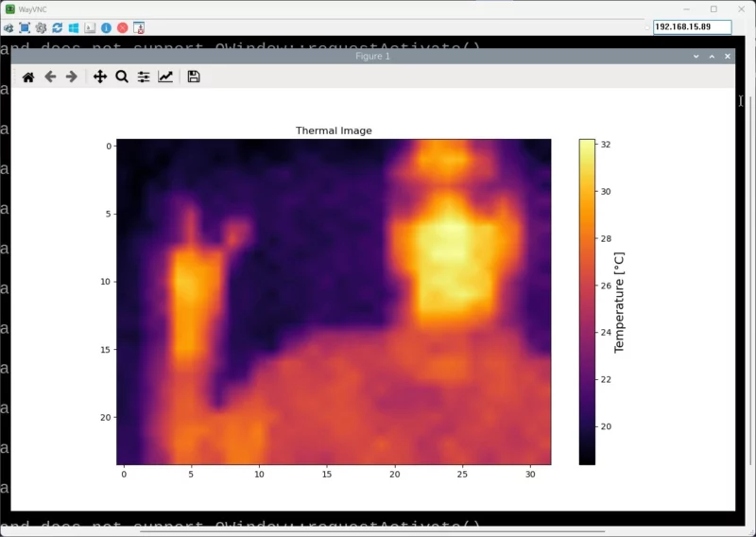756x537 pixels.
Task: Open Configure subplots sliders icon
Action: click(144, 77)
